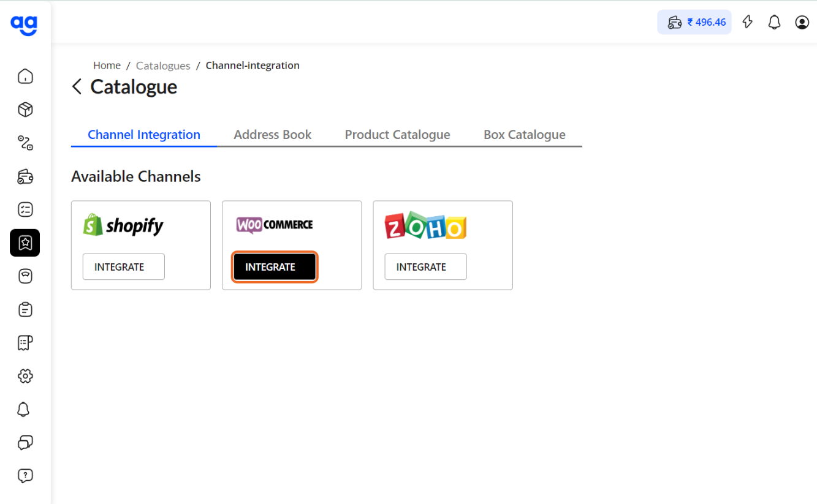The height and width of the screenshot is (504, 817).
Task: Integrate the Shopify channel
Action: [x=124, y=267]
